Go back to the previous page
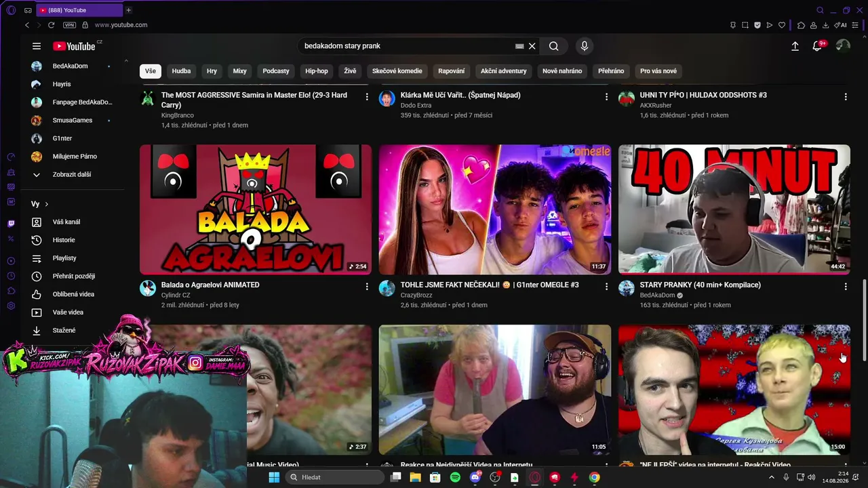Image resolution: width=868 pixels, height=488 pixels. [x=27, y=25]
